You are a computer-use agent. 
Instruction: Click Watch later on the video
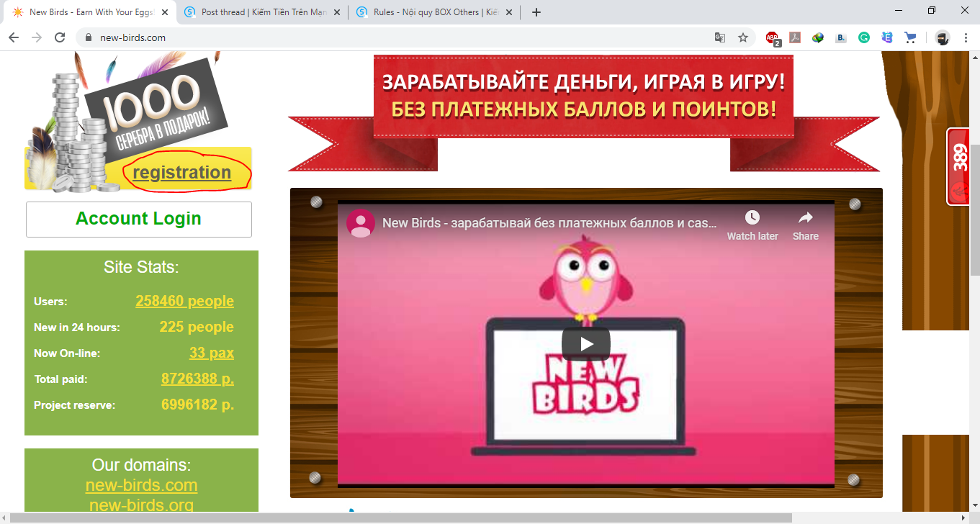[x=752, y=225]
